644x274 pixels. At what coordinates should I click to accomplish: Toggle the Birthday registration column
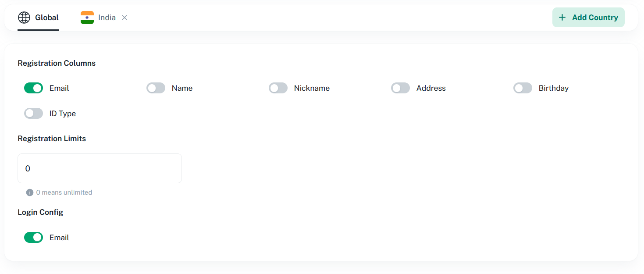(523, 88)
